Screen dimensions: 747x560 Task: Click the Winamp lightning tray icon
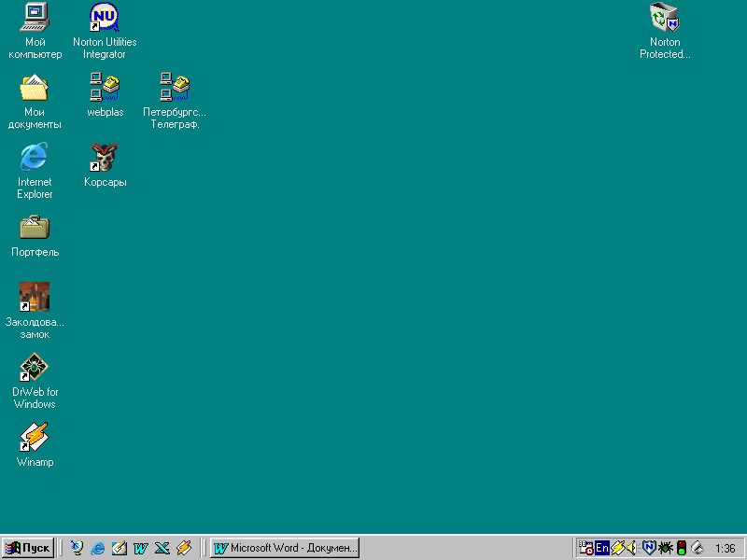pos(618,548)
